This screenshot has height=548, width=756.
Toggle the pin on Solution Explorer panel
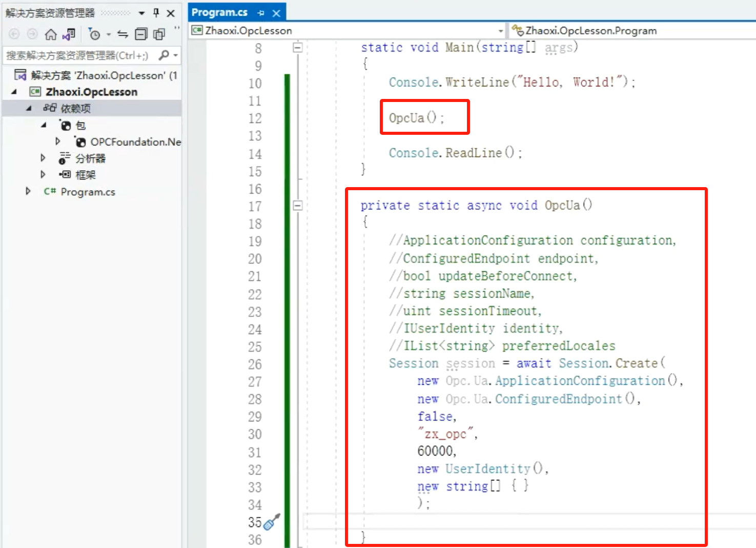pos(156,13)
